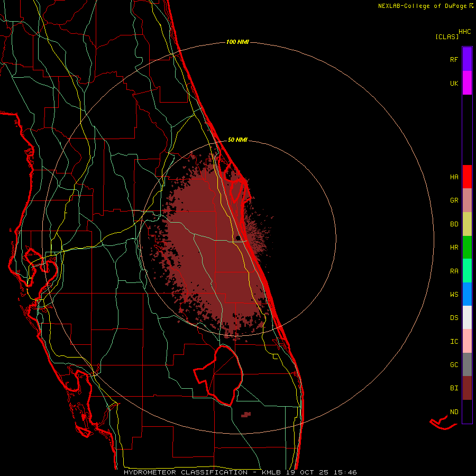The width and height of the screenshot is (476, 476).
Task: Click the IC legend label
Action: [454, 342]
